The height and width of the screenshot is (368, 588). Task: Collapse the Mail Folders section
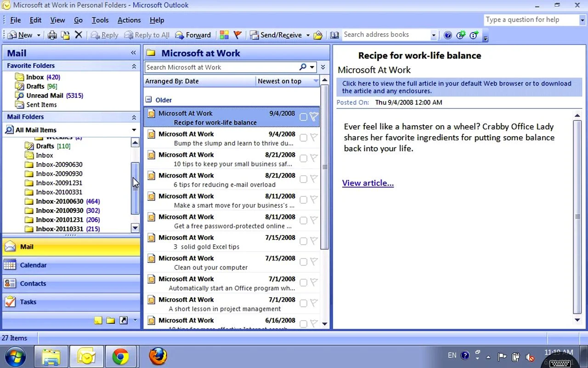pyautogui.click(x=134, y=117)
